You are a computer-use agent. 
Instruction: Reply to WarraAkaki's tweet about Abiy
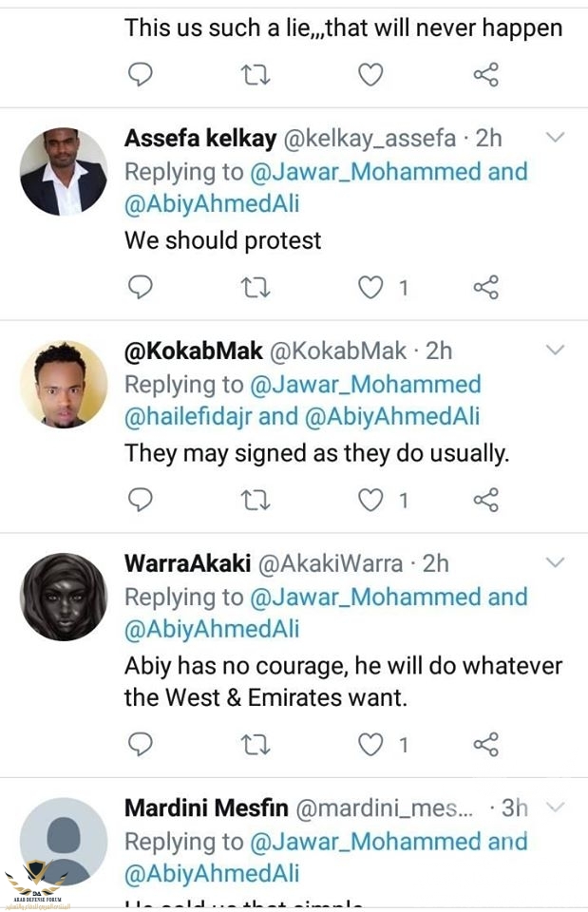[141, 744]
